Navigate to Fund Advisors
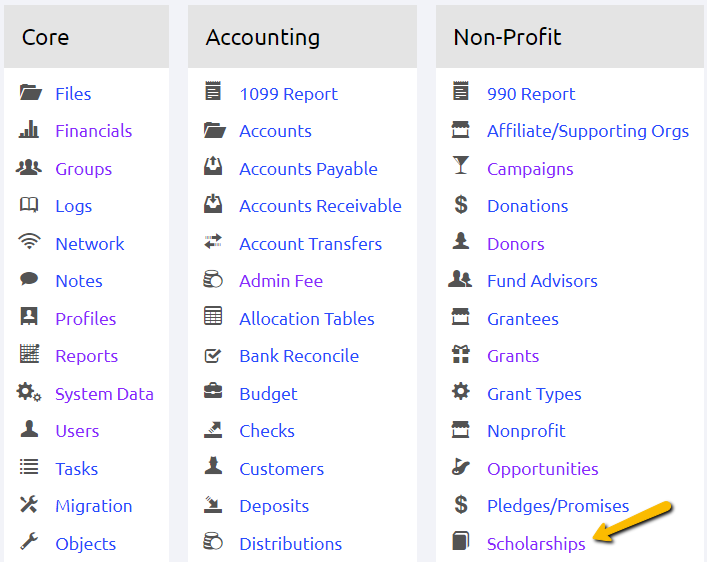 (x=542, y=281)
